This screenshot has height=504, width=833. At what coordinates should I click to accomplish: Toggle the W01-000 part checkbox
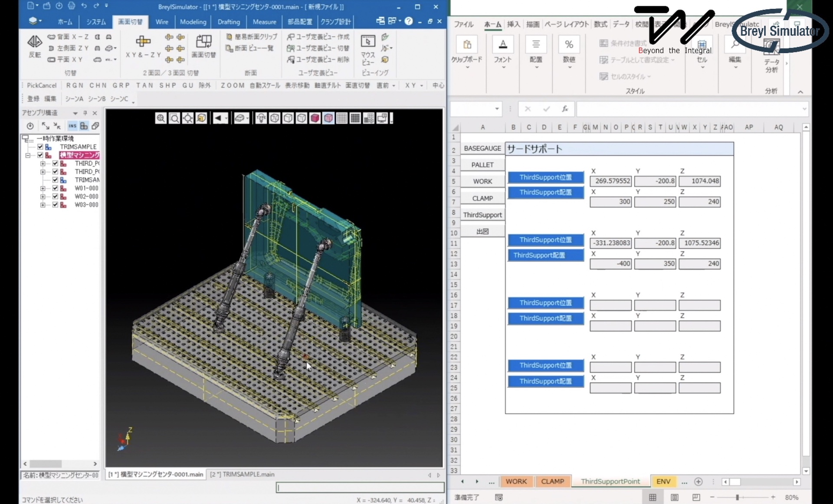[x=55, y=188]
